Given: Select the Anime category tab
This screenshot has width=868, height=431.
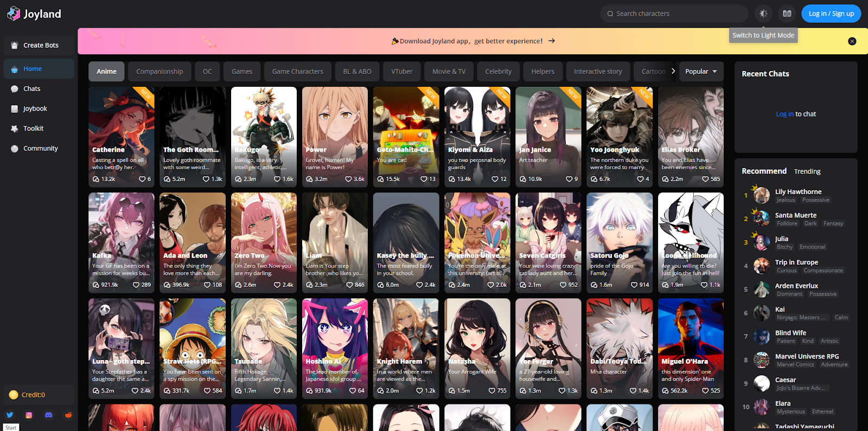Looking at the screenshot, I should (x=106, y=72).
